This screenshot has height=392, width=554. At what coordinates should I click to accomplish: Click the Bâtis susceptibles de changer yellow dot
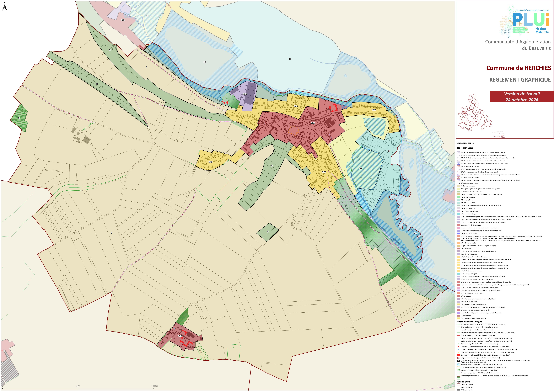[458, 352]
